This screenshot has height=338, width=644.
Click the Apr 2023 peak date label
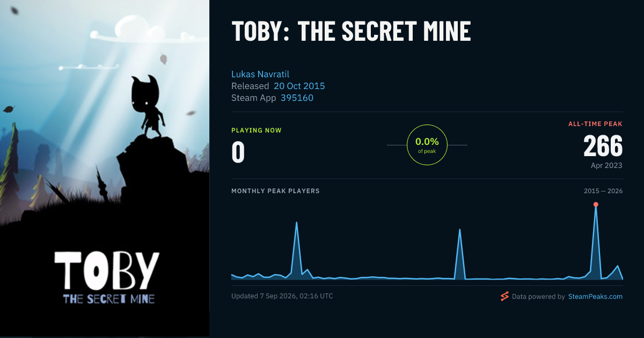coord(607,165)
